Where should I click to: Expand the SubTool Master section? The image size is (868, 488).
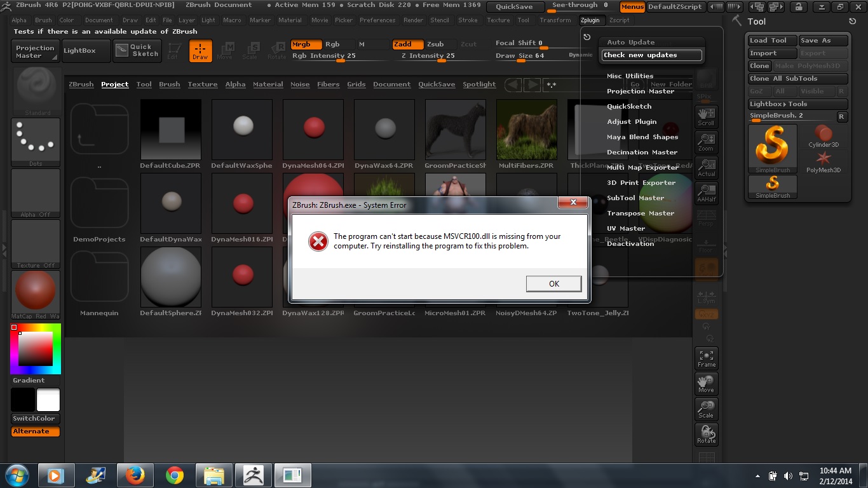pyautogui.click(x=635, y=198)
